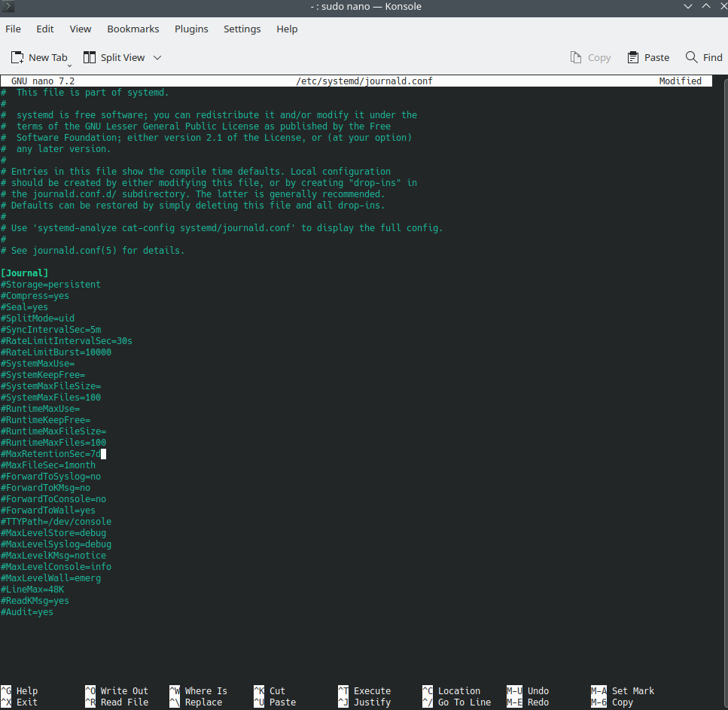Click the Split View toolbar icon
This screenshot has height=710, width=728.
(90, 57)
